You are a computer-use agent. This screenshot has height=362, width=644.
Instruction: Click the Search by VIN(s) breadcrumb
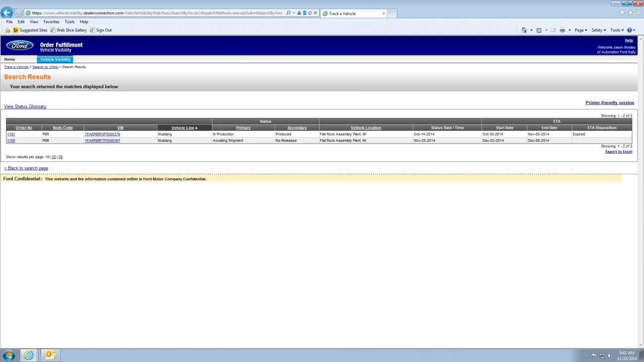[46, 67]
